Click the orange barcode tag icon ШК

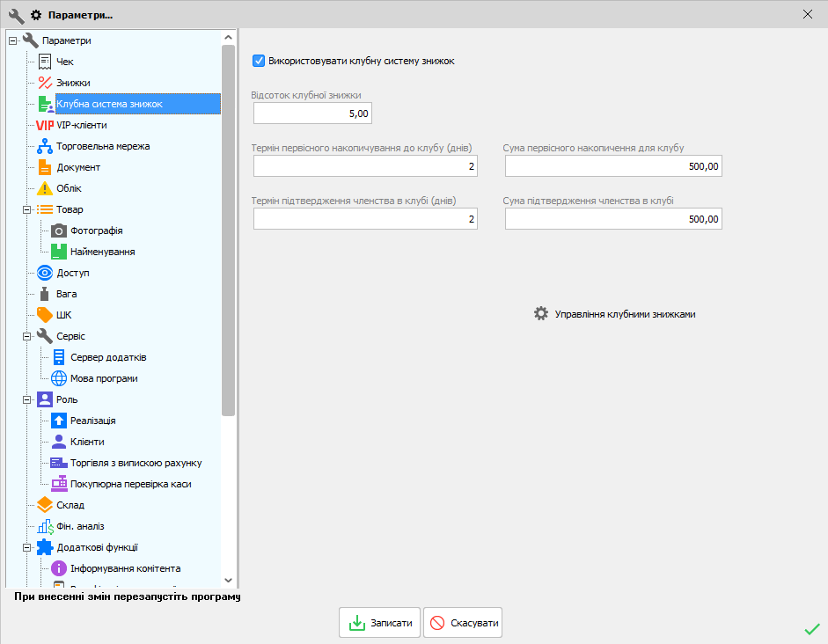pyautogui.click(x=45, y=315)
